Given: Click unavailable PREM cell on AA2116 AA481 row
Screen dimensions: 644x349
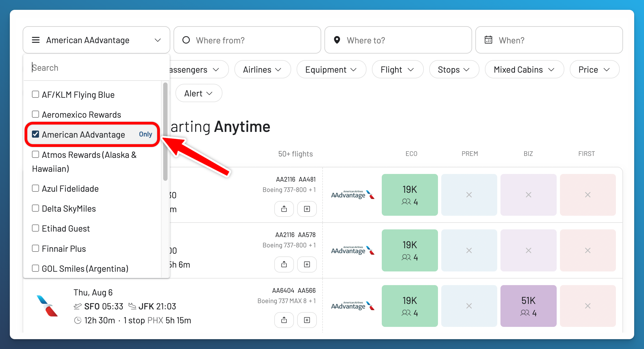Looking at the screenshot, I should tap(469, 195).
